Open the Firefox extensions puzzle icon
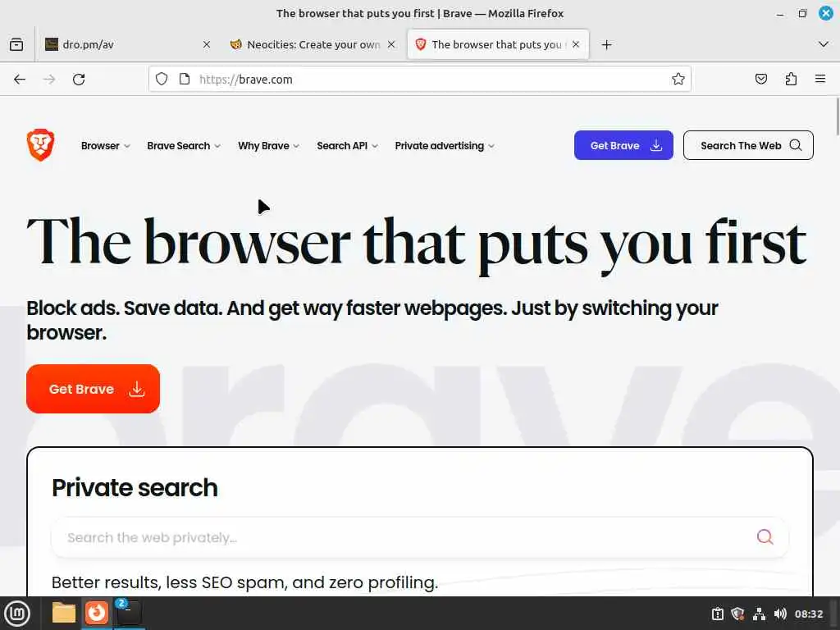The width and height of the screenshot is (840, 630). [x=791, y=80]
